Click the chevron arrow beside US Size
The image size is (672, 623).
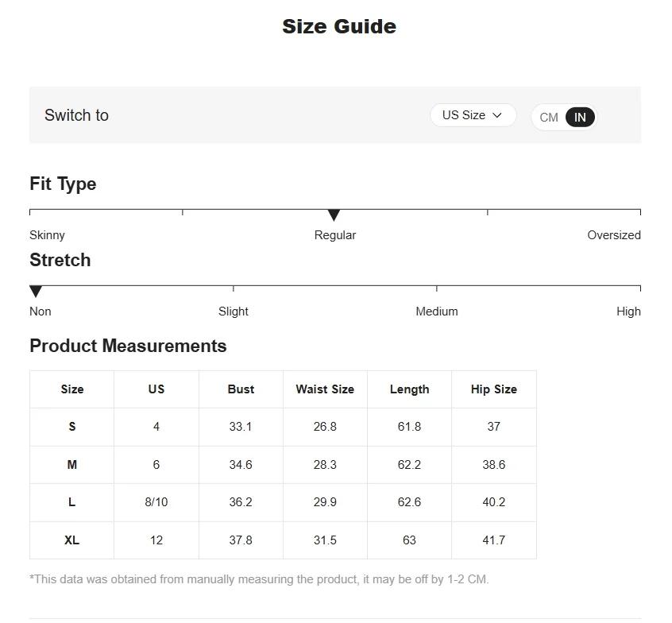coord(496,115)
